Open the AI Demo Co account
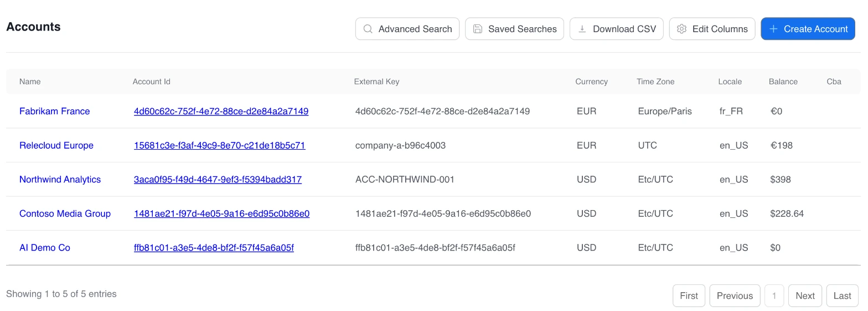 45,248
